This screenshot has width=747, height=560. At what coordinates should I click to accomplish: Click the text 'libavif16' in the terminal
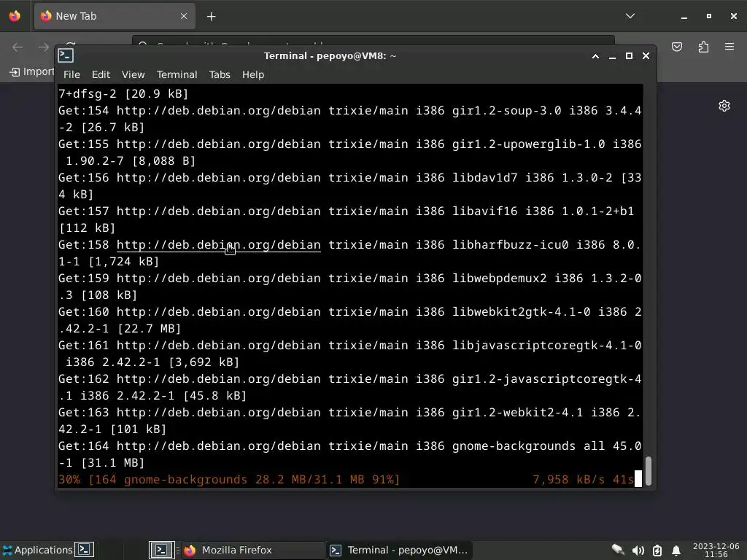pyautogui.click(x=484, y=211)
